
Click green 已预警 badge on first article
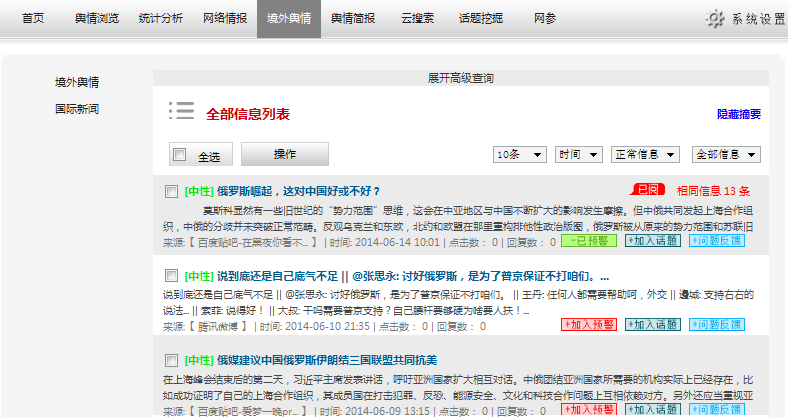(x=589, y=240)
